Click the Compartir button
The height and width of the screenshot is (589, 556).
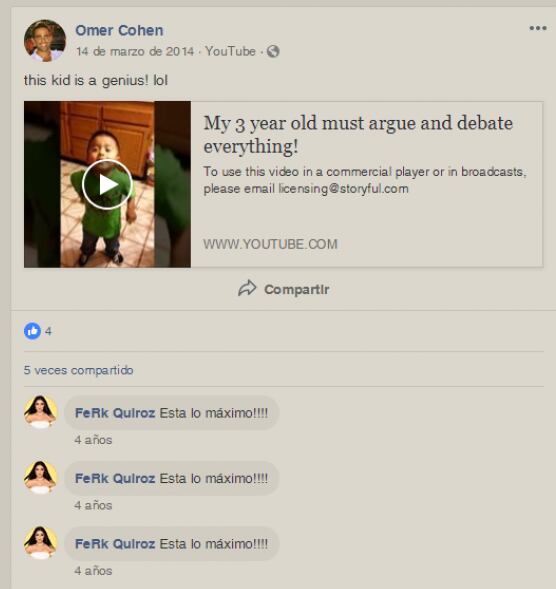click(284, 289)
